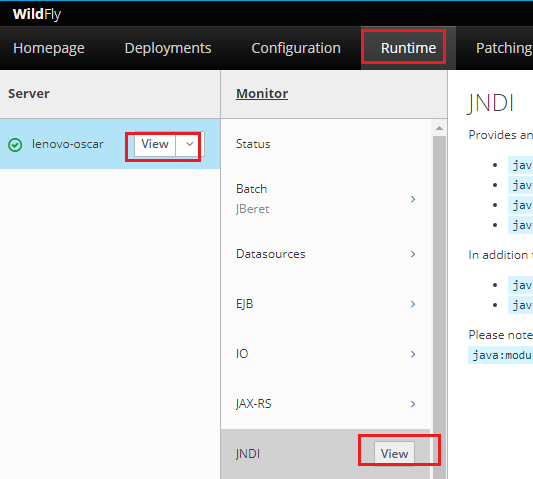Select the IO monitor entry
The height and width of the screenshot is (479, 533).
point(326,354)
